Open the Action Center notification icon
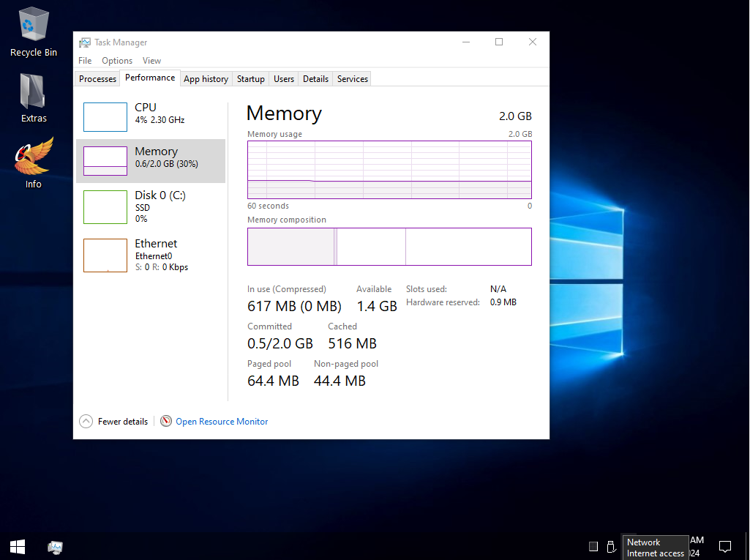This screenshot has height=560, width=750. point(725,546)
